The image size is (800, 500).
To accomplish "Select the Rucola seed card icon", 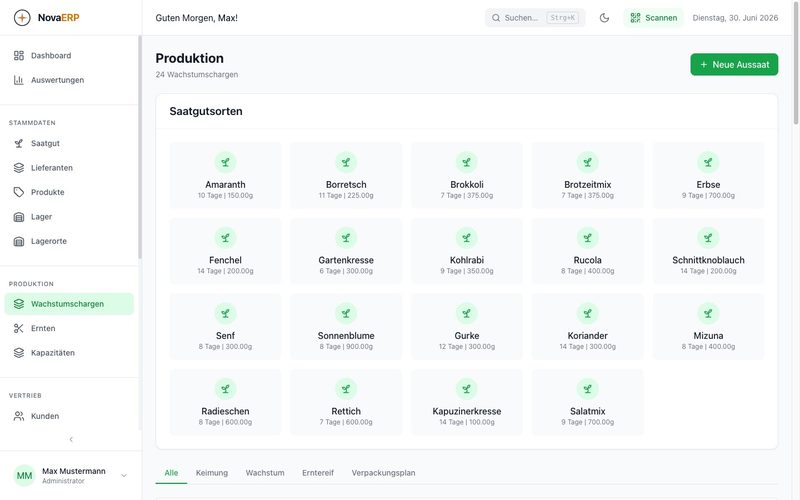I will (x=588, y=238).
